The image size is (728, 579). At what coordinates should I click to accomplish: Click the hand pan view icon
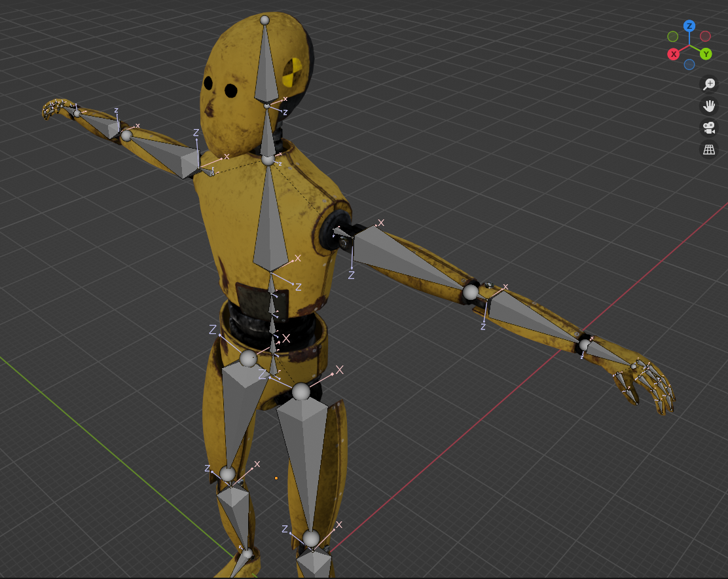709,106
